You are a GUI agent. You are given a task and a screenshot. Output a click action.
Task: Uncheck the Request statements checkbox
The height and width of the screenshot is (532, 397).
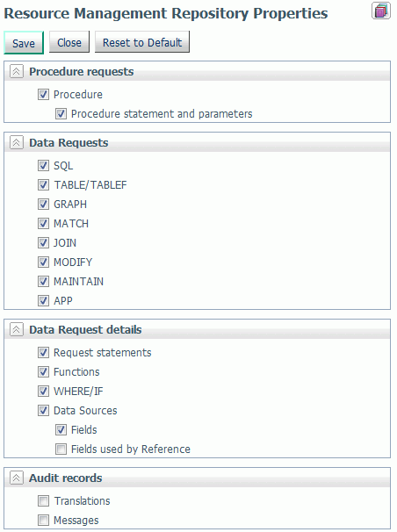tap(43, 353)
